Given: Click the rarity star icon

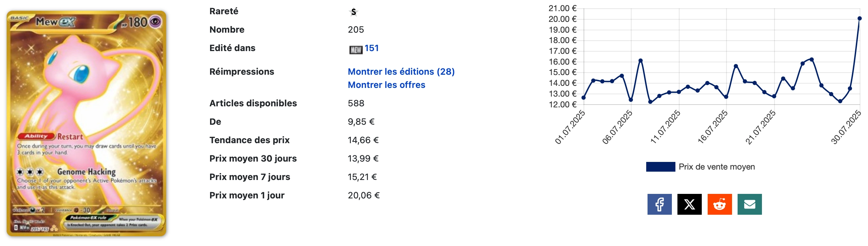Looking at the screenshot, I should coord(353,12).
